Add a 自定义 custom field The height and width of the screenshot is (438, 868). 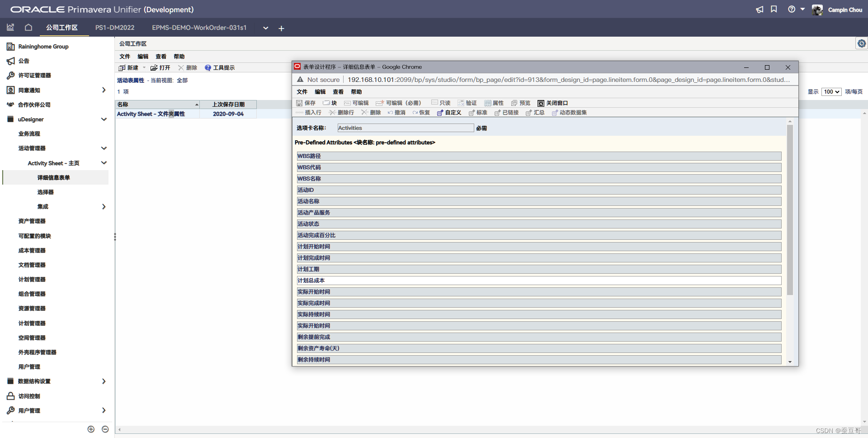click(449, 113)
